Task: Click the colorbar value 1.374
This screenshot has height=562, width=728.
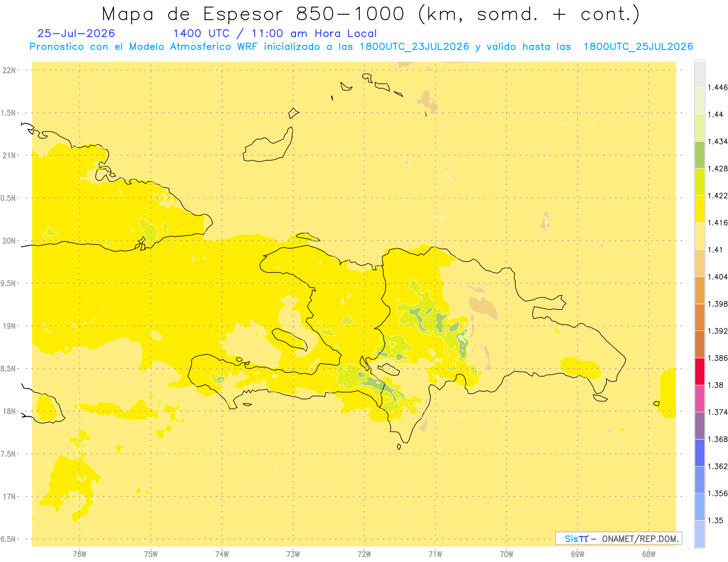Action: pyautogui.click(x=719, y=412)
